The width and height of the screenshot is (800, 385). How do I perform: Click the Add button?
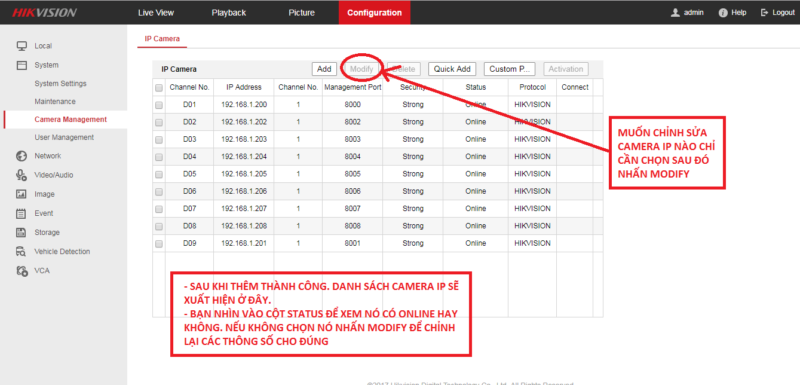click(324, 69)
